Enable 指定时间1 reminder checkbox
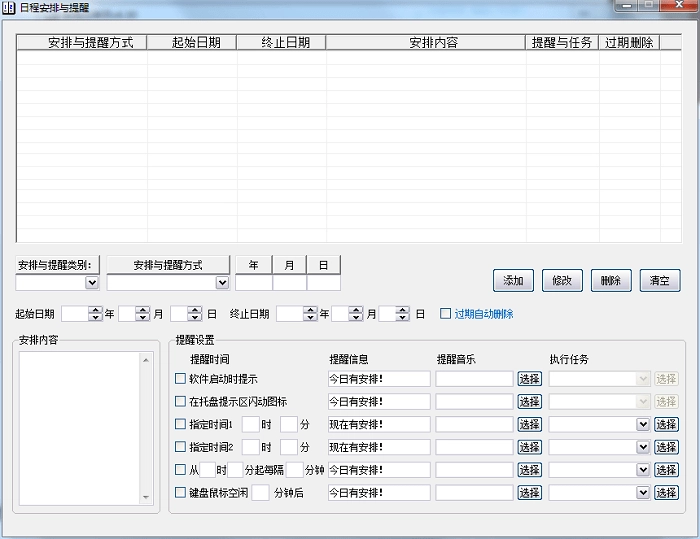The width and height of the screenshot is (700, 539). tap(181, 424)
